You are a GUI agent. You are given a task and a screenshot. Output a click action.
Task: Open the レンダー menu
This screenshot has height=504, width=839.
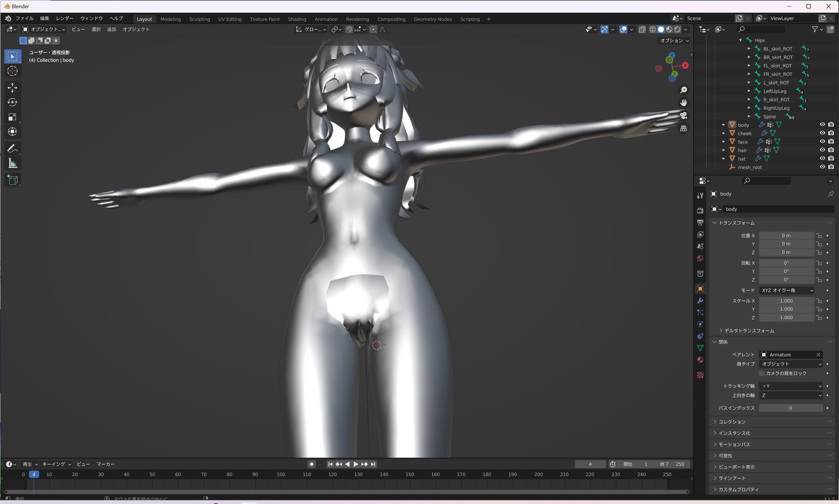point(65,19)
